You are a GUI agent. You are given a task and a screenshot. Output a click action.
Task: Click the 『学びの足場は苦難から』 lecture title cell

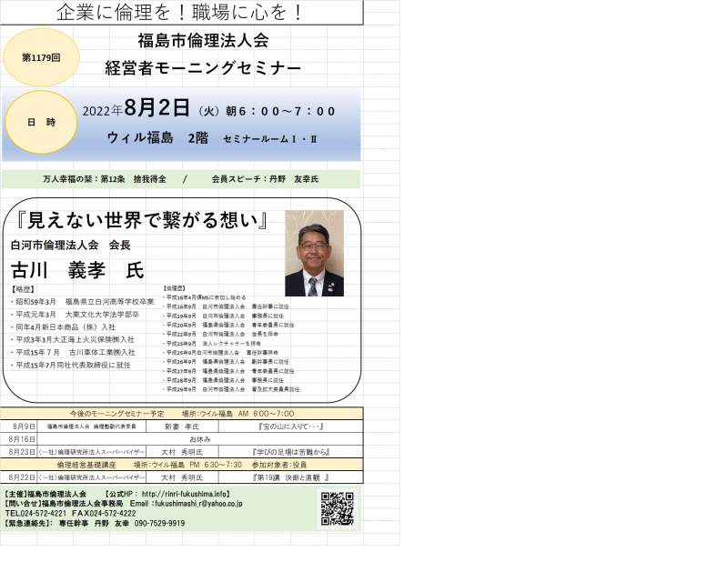pyautogui.click(x=290, y=451)
